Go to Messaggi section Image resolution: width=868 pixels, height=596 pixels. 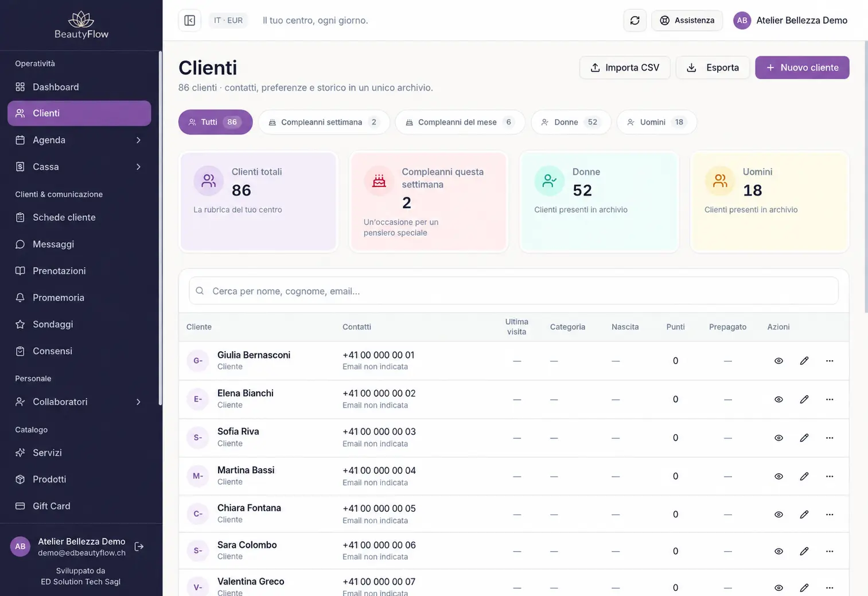click(79, 244)
